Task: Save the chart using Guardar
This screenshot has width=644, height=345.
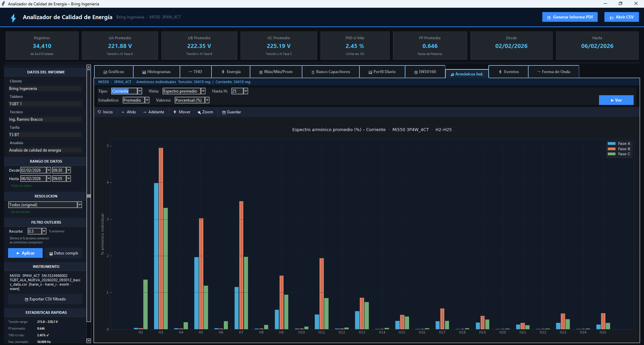Action: [231, 112]
